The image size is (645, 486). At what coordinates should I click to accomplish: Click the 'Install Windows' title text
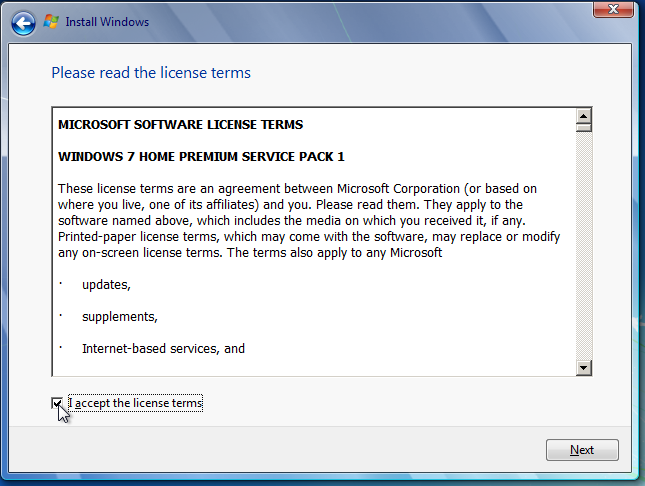(x=107, y=22)
